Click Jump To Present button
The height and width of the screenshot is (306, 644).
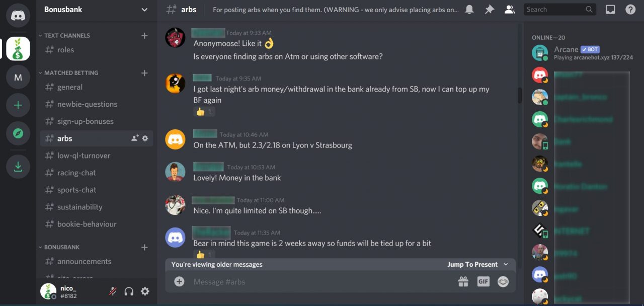pos(477,265)
